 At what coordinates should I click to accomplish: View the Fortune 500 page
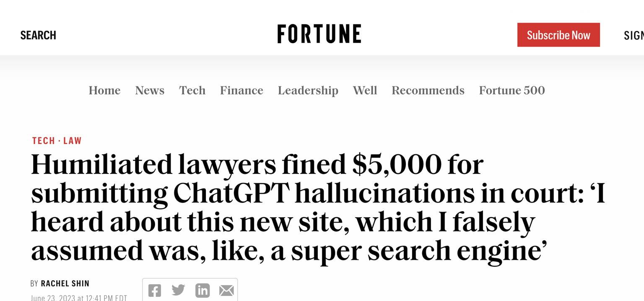[512, 91]
